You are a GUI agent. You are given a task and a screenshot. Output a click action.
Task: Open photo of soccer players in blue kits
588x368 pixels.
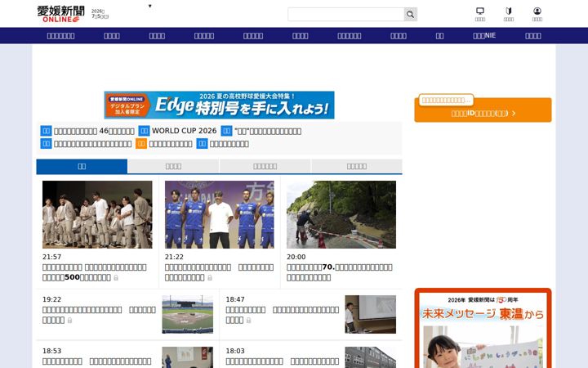[220, 214]
